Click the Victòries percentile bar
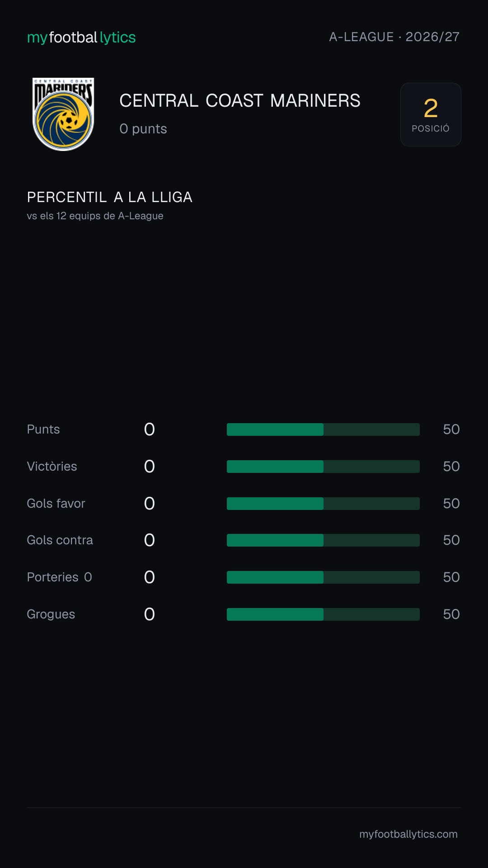Viewport: 488px width, 868px height. pyautogui.click(x=323, y=467)
